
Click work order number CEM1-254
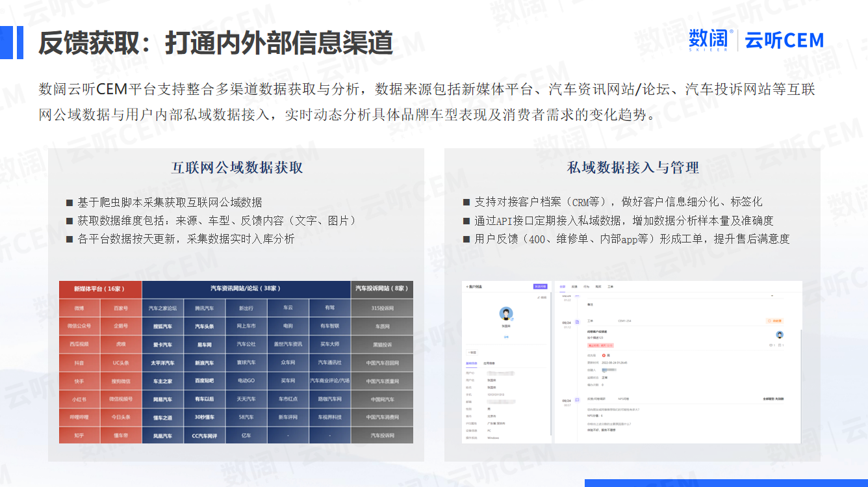624,321
